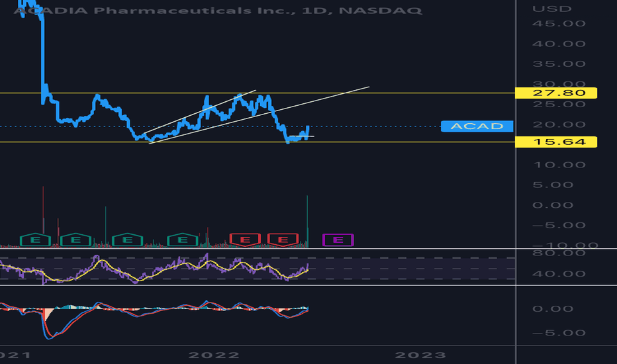The image size is (617, 364).
Task: Click the yellow 15.64 price label
Action: click(x=556, y=142)
